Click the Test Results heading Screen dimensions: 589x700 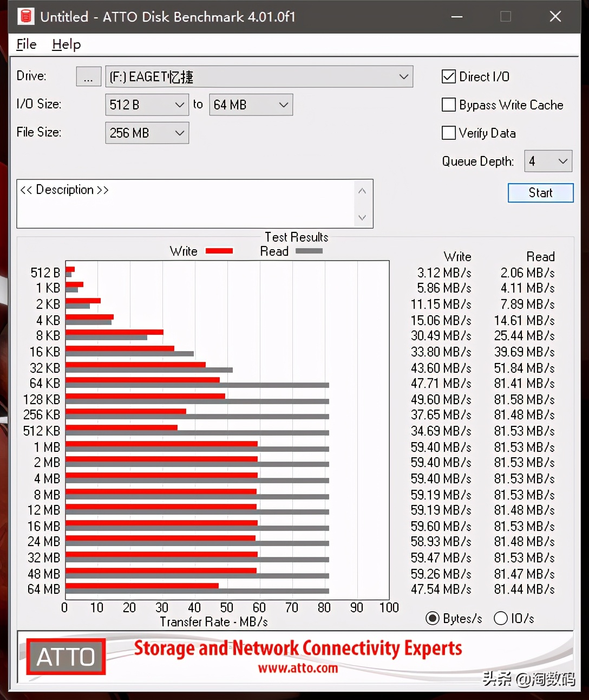(x=297, y=237)
